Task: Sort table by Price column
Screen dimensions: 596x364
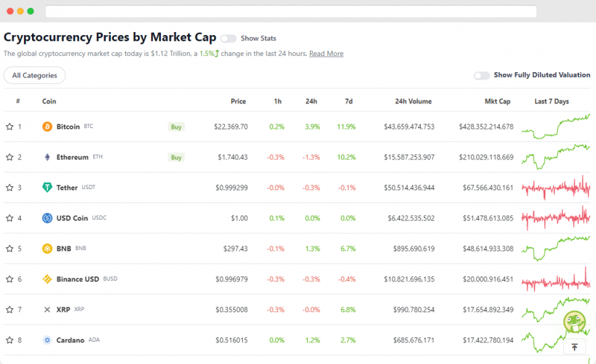Action: click(238, 101)
